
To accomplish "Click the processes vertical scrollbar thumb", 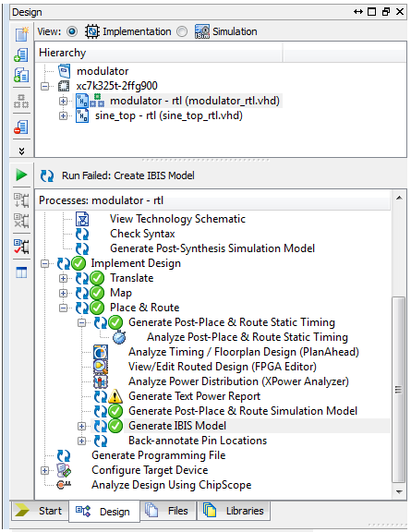I will click(x=399, y=390).
